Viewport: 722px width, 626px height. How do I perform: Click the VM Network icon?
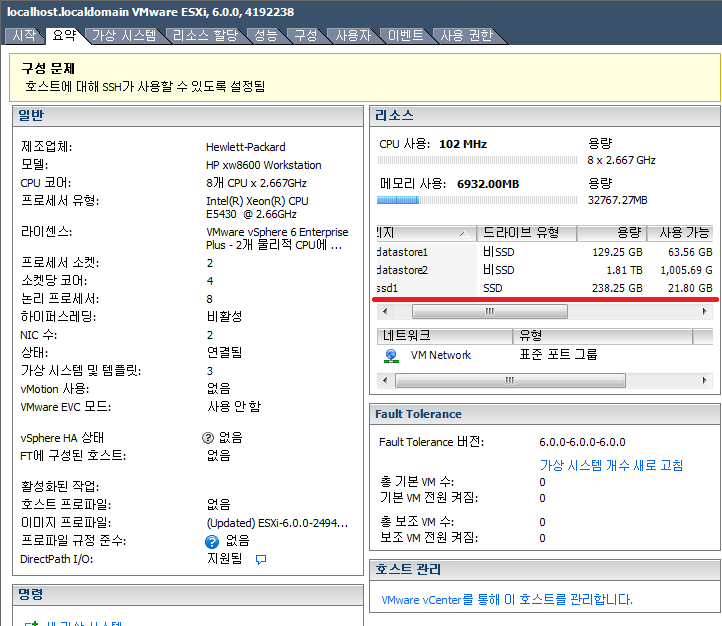tap(391, 356)
